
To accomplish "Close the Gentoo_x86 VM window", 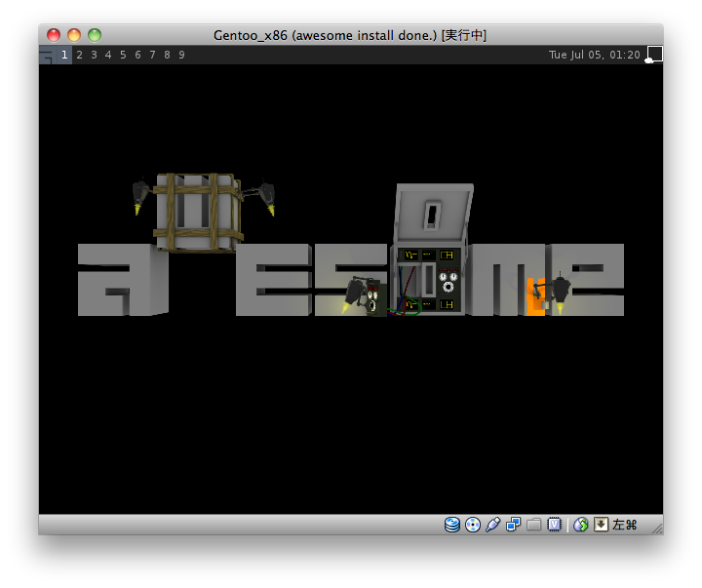I will [54, 35].
